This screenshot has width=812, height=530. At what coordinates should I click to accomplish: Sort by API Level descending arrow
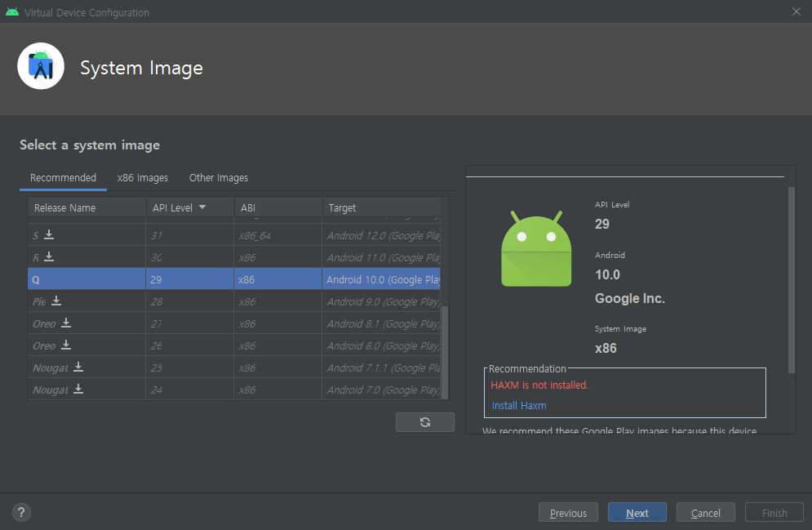[202, 207]
